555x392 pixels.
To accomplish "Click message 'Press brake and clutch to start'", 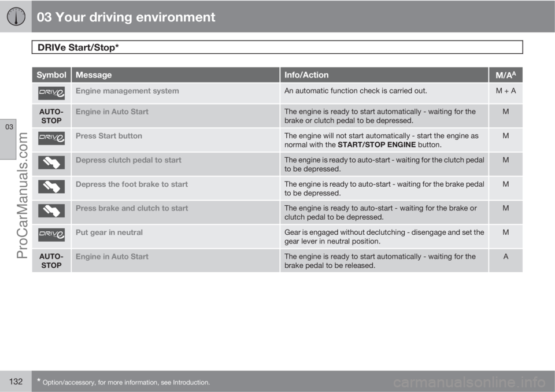I will click(x=132, y=208).
